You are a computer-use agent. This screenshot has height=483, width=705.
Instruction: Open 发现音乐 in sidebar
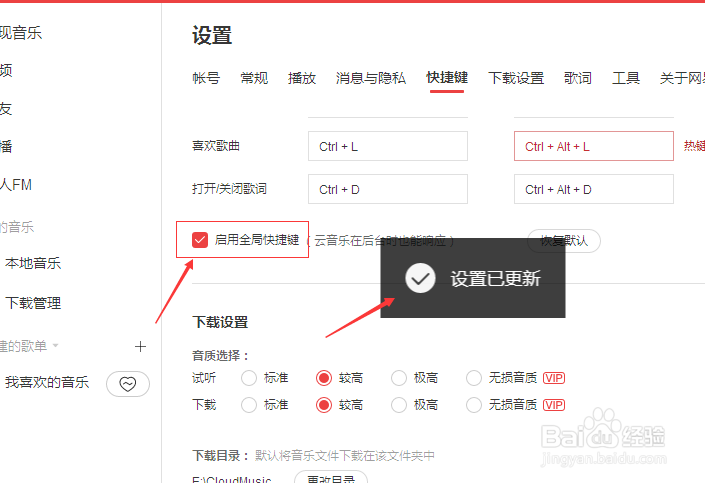click(x=21, y=33)
